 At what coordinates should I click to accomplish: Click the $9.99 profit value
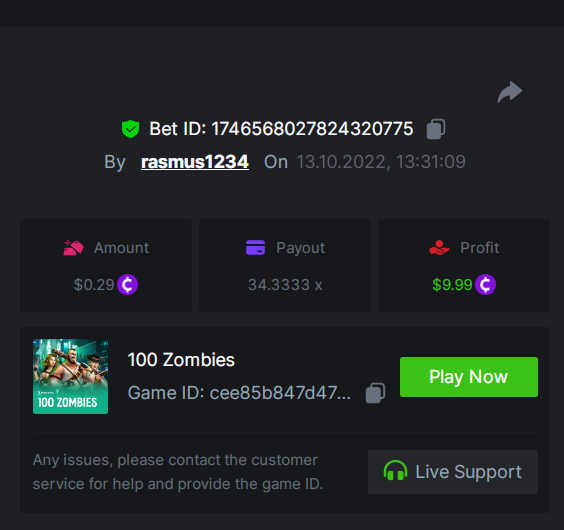click(x=452, y=285)
